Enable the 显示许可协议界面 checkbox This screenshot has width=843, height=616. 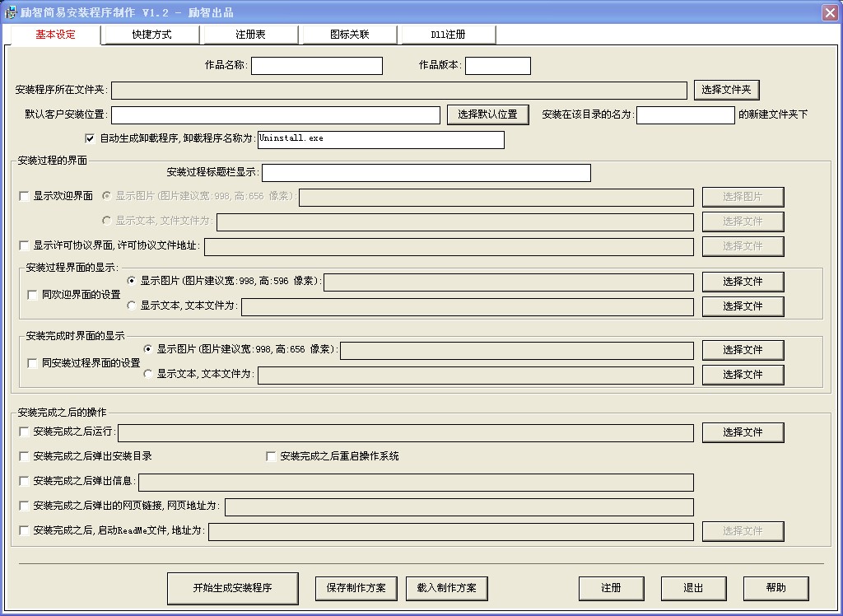pyautogui.click(x=24, y=246)
